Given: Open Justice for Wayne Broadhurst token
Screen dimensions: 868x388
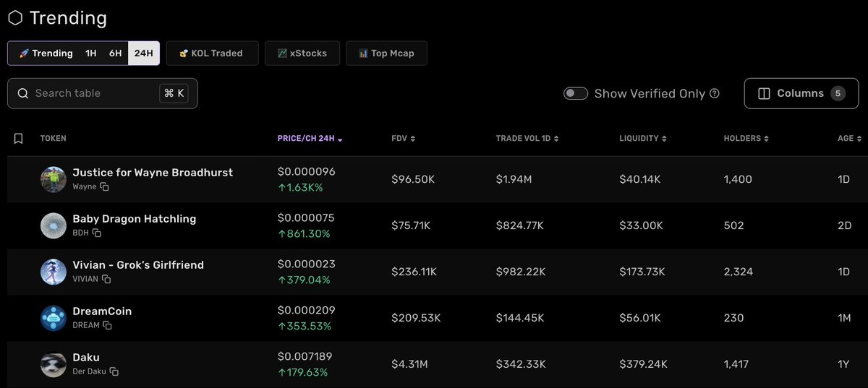Looking at the screenshot, I should (153, 173).
